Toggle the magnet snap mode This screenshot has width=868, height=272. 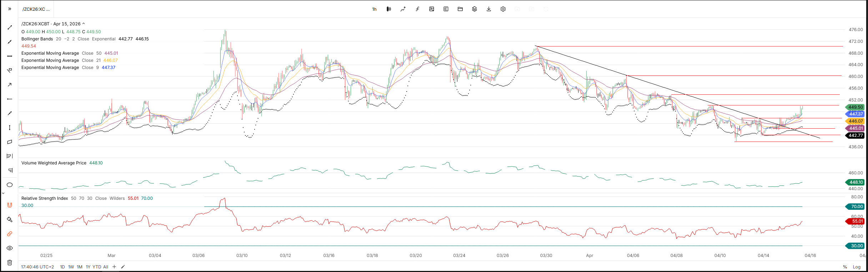[10, 205]
